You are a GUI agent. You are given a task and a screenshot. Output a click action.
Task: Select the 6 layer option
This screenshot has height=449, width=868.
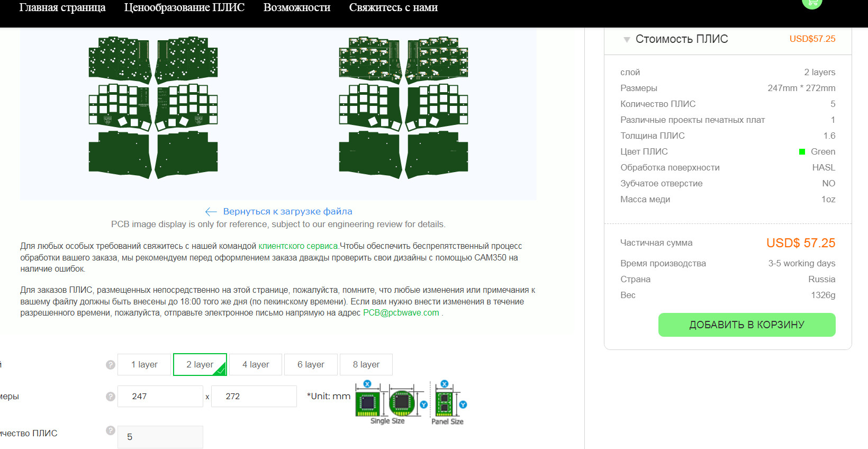(311, 365)
